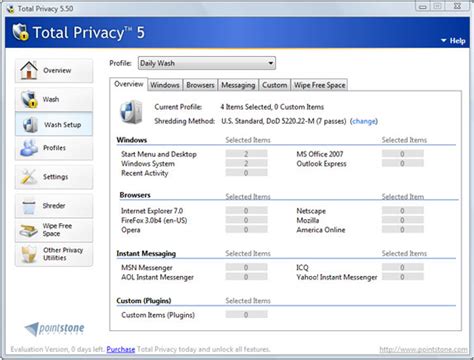474x360 pixels.
Task: Click the Start Menu and Desktop count field
Action: (x=246, y=154)
